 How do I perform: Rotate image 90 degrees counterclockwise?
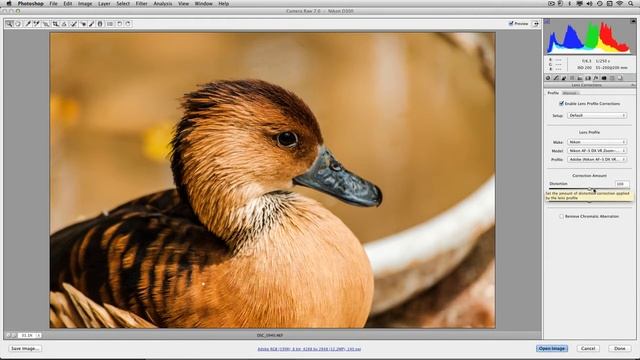[x=119, y=24]
